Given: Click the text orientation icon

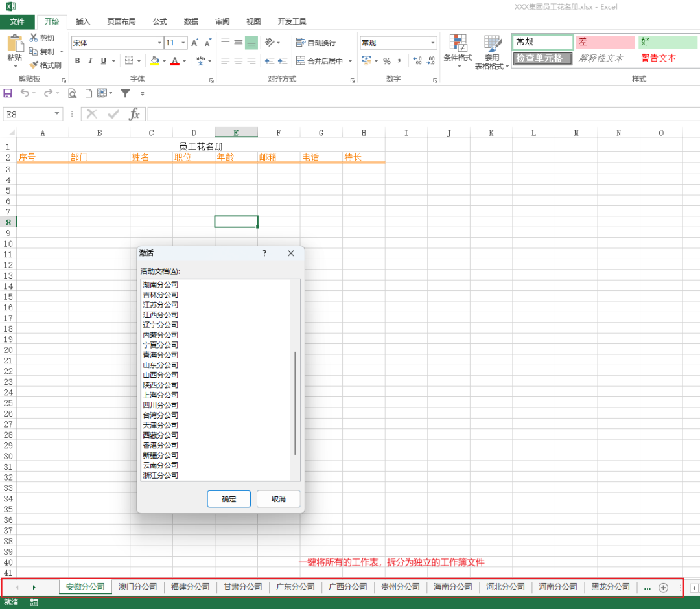Looking at the screenshot, I should [270, 42].
